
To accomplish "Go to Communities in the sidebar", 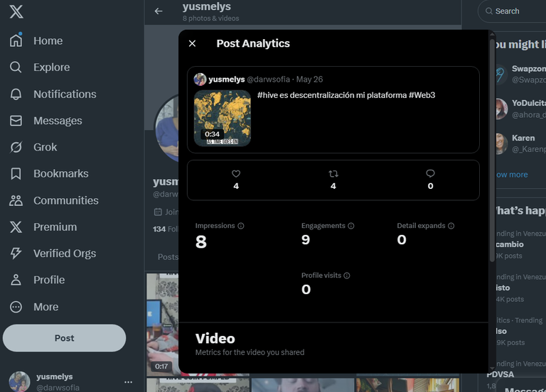I will click(x=54, y=200).
